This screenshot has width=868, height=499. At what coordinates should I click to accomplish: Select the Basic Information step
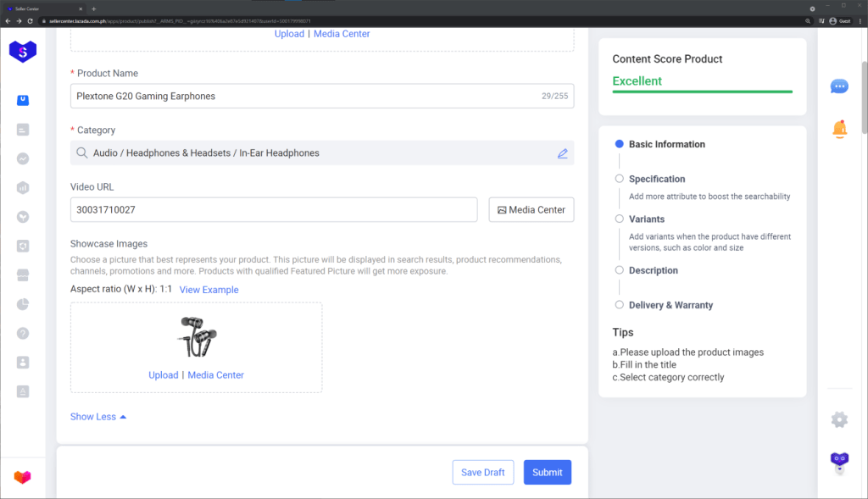(x=666, y=144)
